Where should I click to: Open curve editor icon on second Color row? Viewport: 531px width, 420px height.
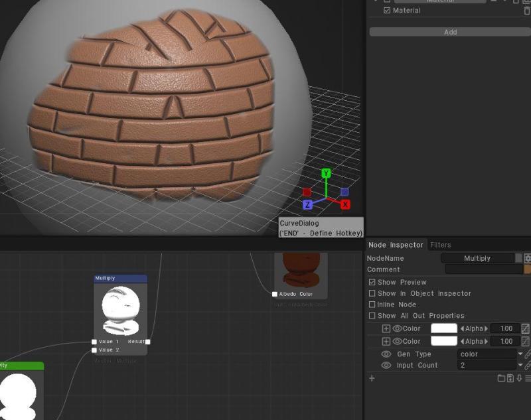coord(525,341)
